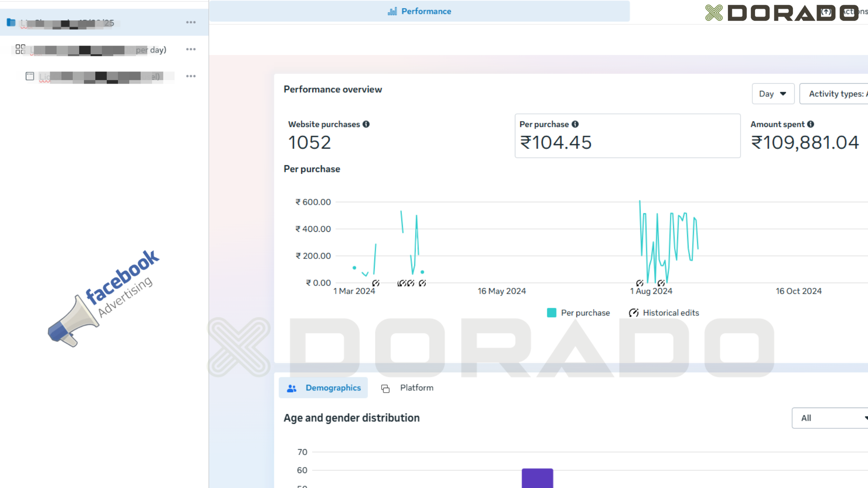
Task: Toggle the Per purchase legend series
Action: pyautogui.click(x=578, y=313)
